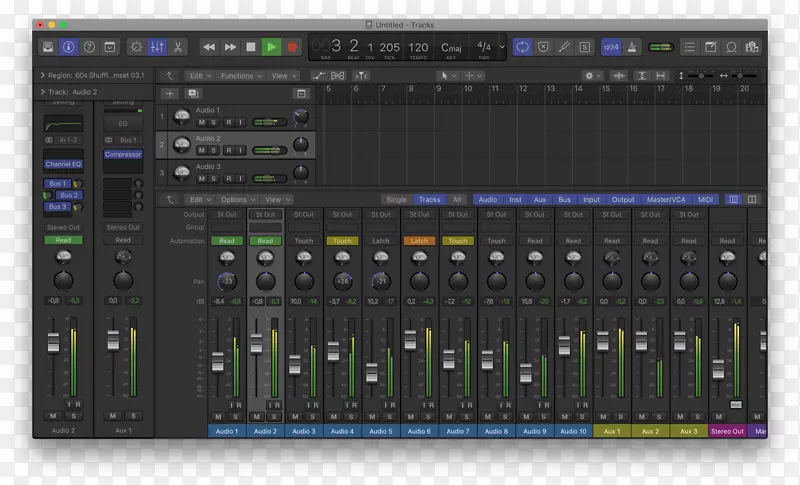Solo the Audio 2 track
800x485 pixels.
click(x=213, y=150)
